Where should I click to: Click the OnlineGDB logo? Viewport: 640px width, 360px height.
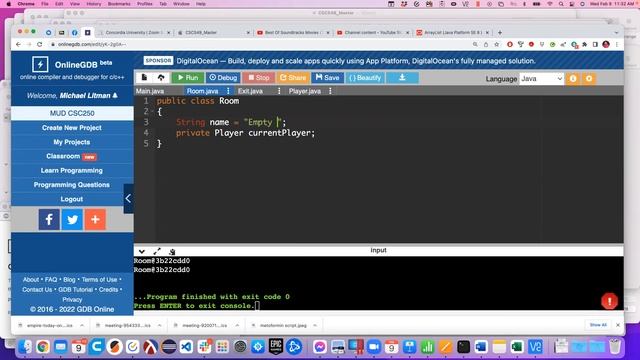click(40, 64)
